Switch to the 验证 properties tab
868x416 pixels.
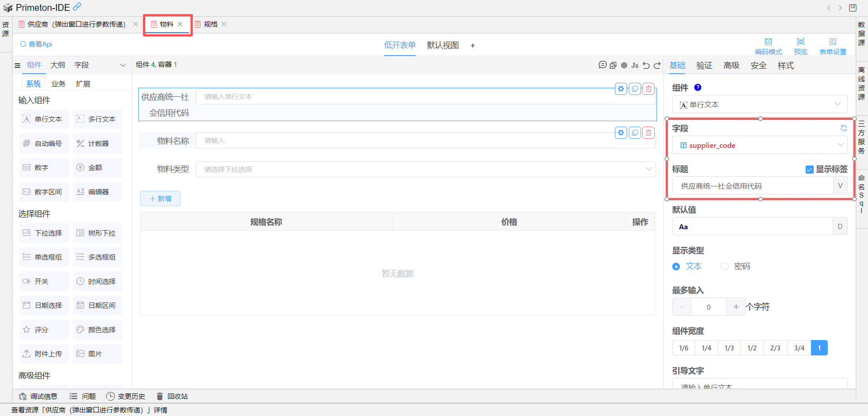tap(704, 66)
